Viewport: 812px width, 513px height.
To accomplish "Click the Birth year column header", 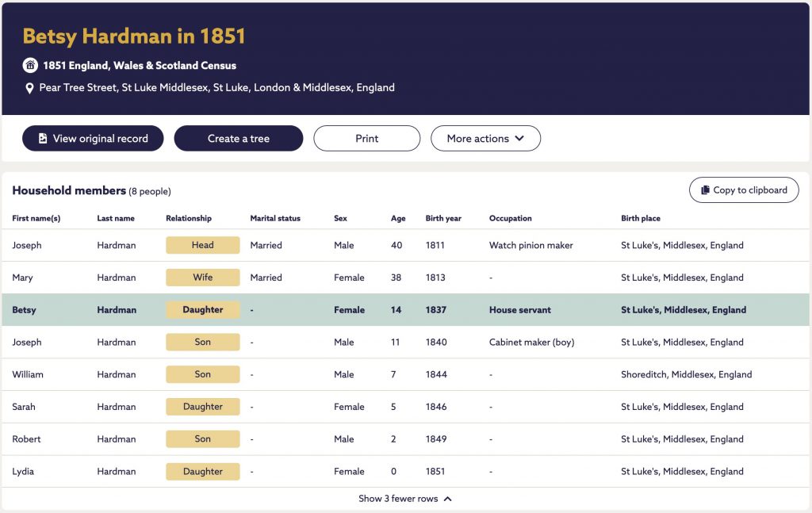I will pyautogui.click(x=443, y=219).
